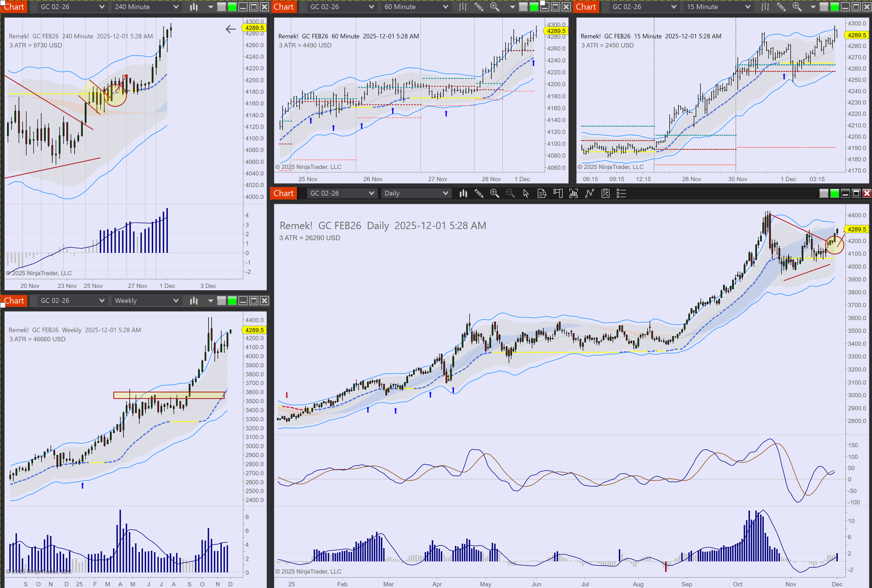Select drawing tools pencil in Daily chart

[479, 194]
